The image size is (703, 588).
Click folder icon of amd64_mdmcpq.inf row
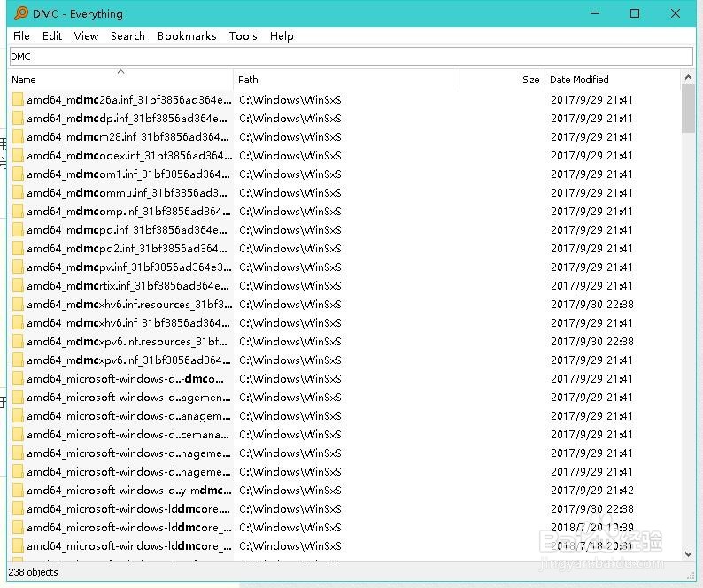[18, 230]
